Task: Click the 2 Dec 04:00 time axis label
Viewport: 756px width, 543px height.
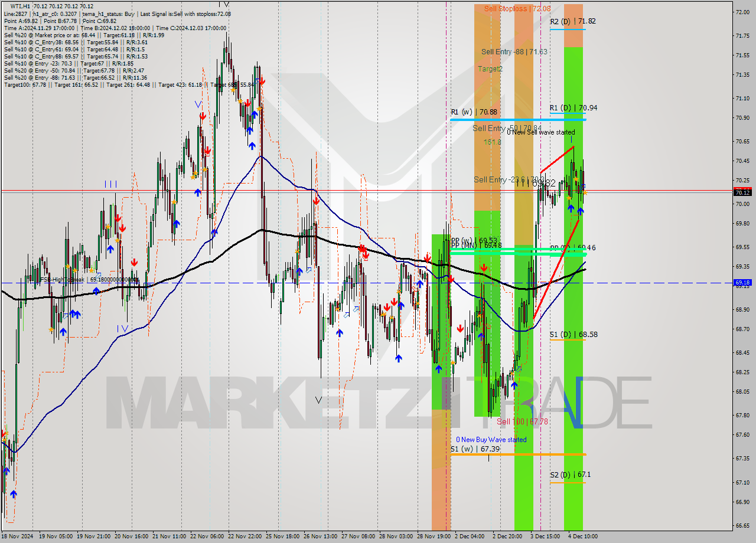Action: [x=470, y=537]
